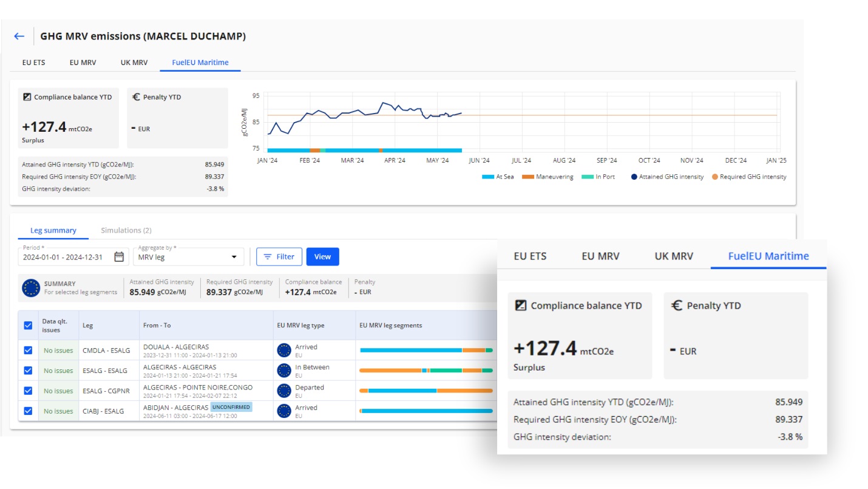Open the Simulations (2) tab

pyautogui.click(x=126, y=231)
